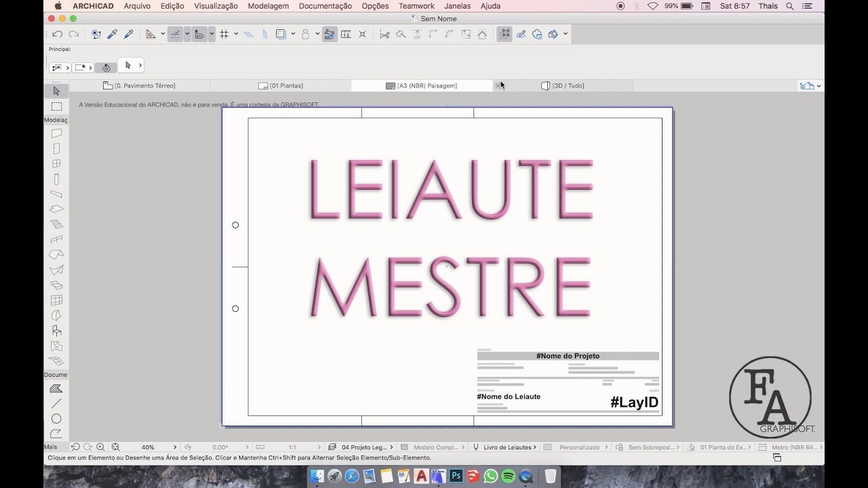Screen dimensions: 868x488
Task: Select the Marquee tool in toolbox
Action: click(x=56, y=106)
